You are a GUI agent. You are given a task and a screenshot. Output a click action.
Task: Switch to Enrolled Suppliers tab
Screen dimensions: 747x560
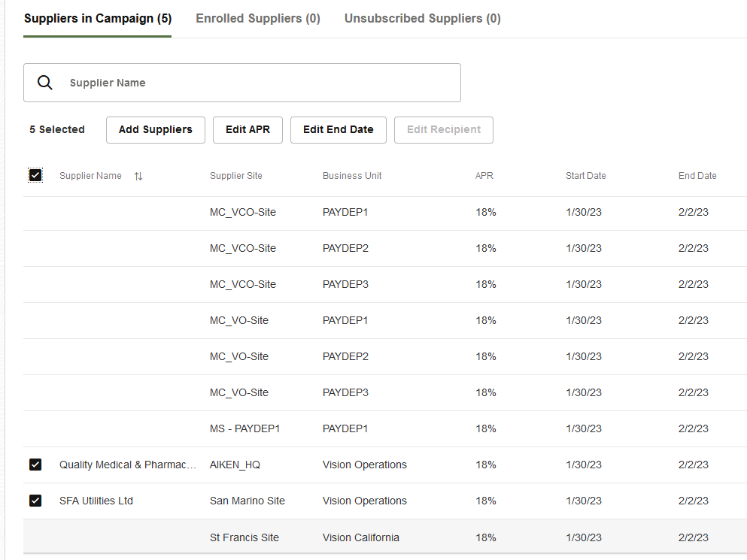(x=258, y=19)
